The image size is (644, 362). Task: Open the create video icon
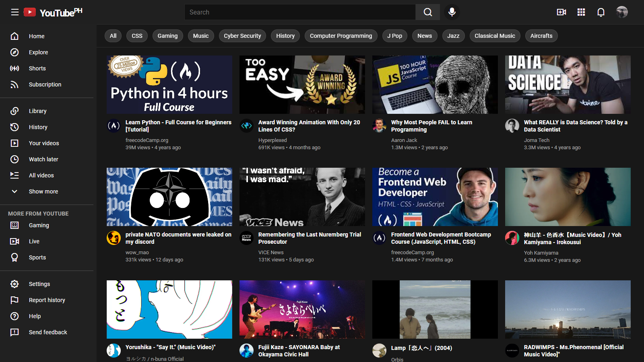tap(561, 12)
